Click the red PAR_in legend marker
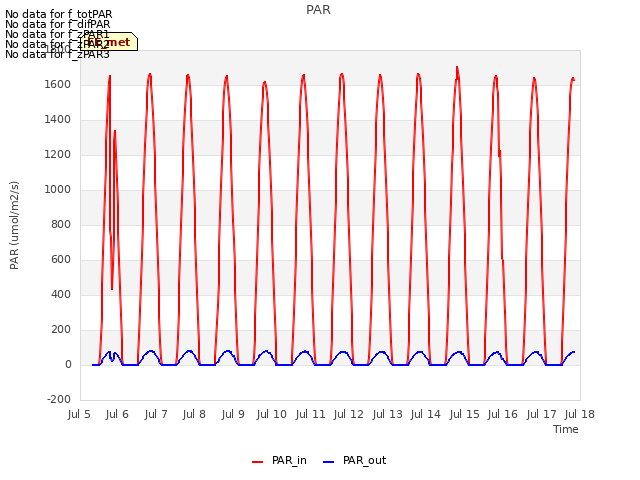Image resolution: width=640 pixels, height=480 pixels. tap(258, 462)
